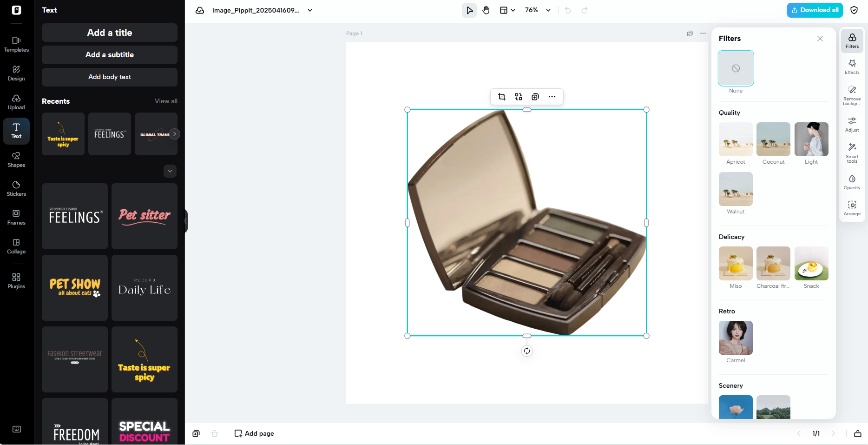Open the Shapes panel
The width and height of the screenshot is (868, 445).
coord(16,159)
